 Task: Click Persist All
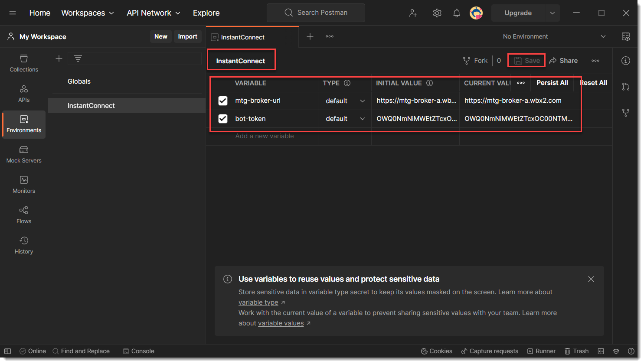[x=552, y=83]
